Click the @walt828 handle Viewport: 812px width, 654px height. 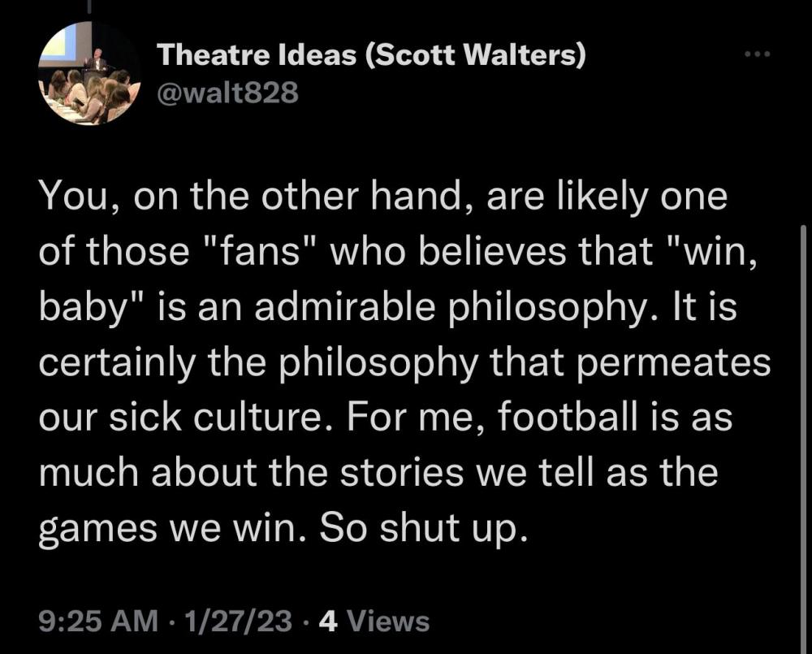(x=227, y=94)
